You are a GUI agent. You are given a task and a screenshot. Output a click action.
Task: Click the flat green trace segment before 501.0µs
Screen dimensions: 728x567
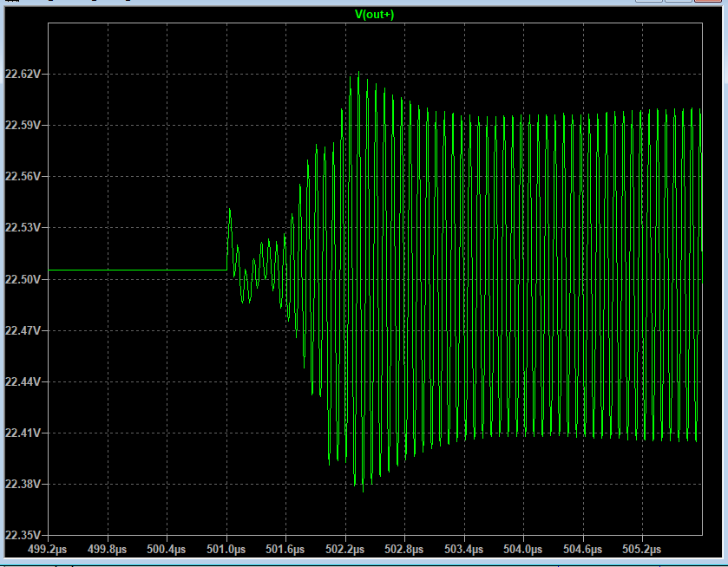(137, 270)
